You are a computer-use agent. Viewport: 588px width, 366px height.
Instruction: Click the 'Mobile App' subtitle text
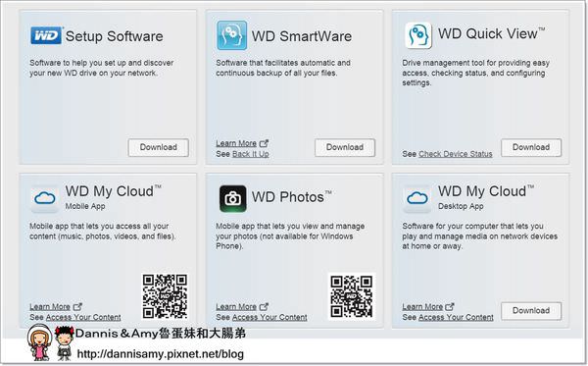click(x=85, y=206)
